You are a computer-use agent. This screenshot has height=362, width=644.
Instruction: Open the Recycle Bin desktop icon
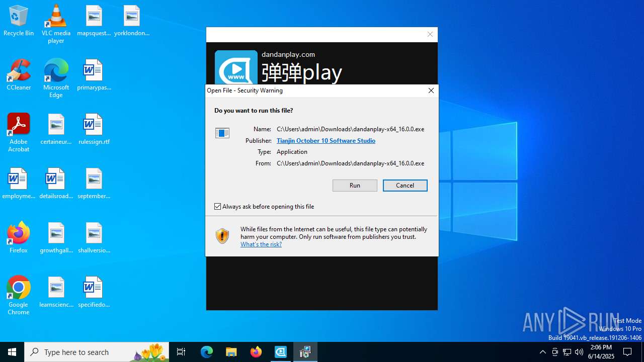(19, 21)
